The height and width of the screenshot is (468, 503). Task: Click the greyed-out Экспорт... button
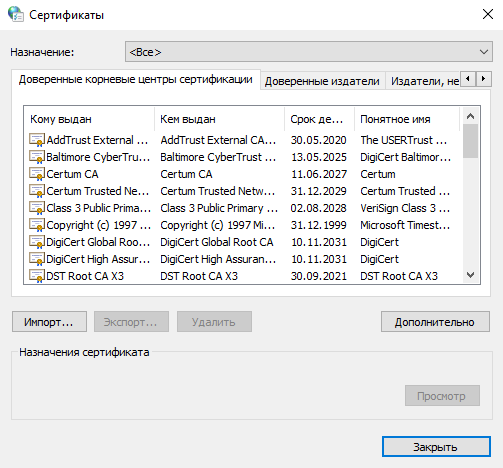tap(131, 322)
